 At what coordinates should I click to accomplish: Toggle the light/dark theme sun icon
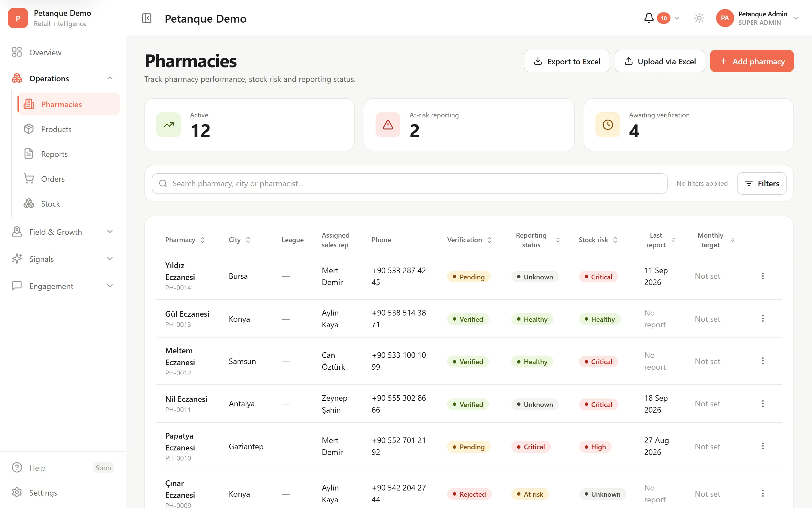click(699, 18)
